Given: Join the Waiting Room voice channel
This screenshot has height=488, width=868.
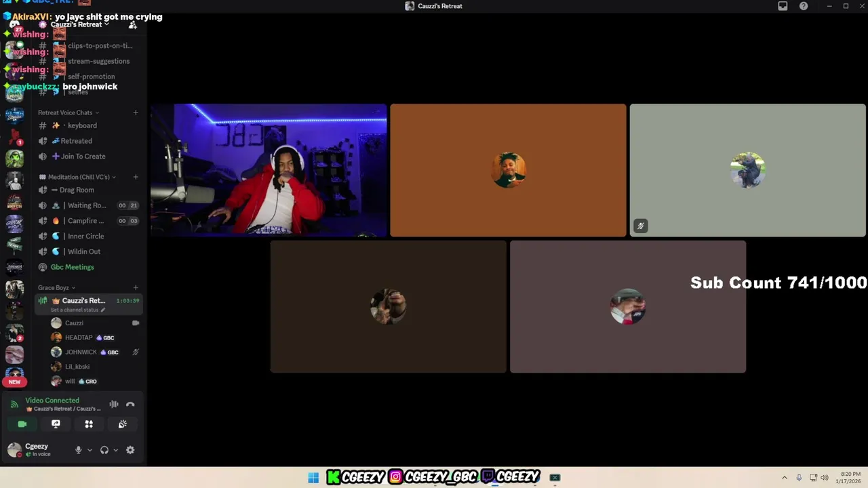Looking at the screenshot, I should point(88,205).
